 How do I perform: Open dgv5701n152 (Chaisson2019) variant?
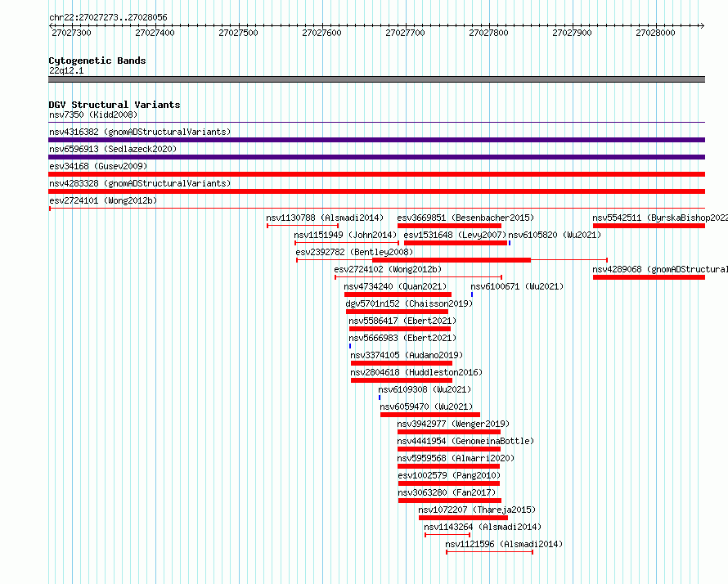(409, 303)
